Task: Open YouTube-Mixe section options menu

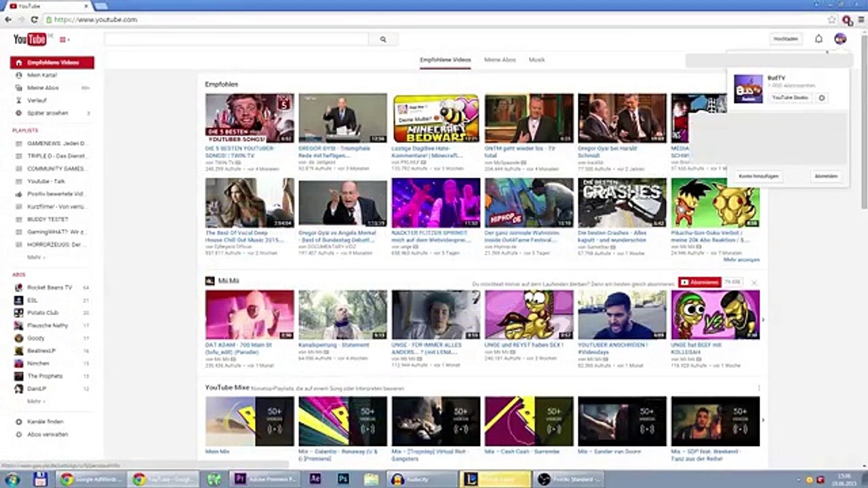Action: (758, 388)
